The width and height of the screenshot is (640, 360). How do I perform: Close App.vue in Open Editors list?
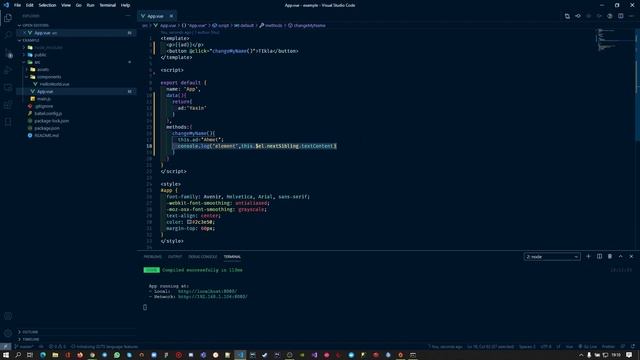(x=24, y=33)
